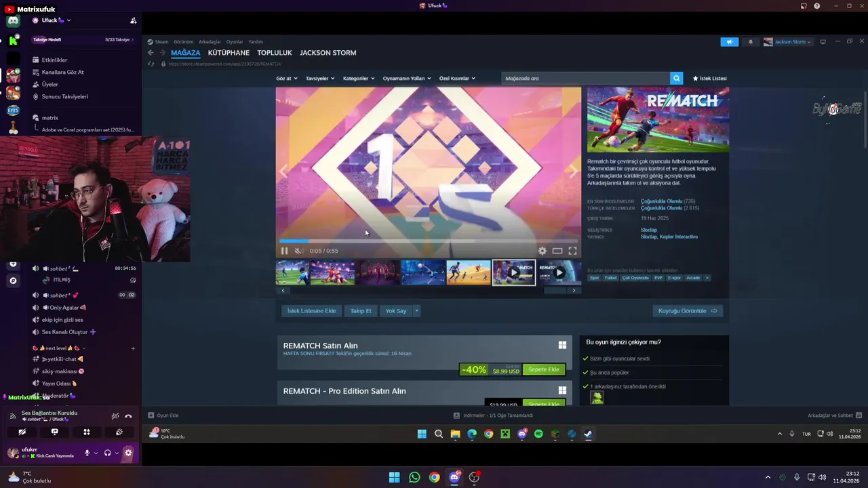The height and width of the screenshot is (488, 868).
Task: Click the Yok Say button
Action: (396, 310)
